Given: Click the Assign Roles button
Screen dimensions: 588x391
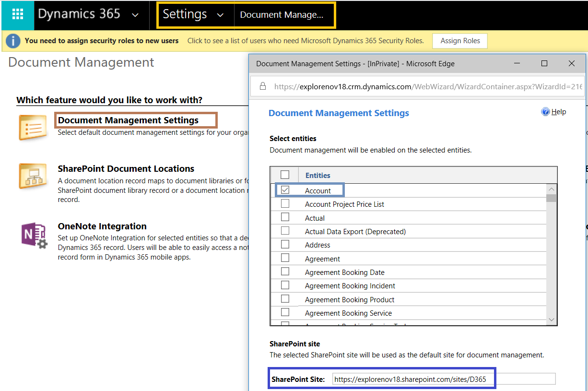Looking at the screenshot, I should tap(459, 41).
